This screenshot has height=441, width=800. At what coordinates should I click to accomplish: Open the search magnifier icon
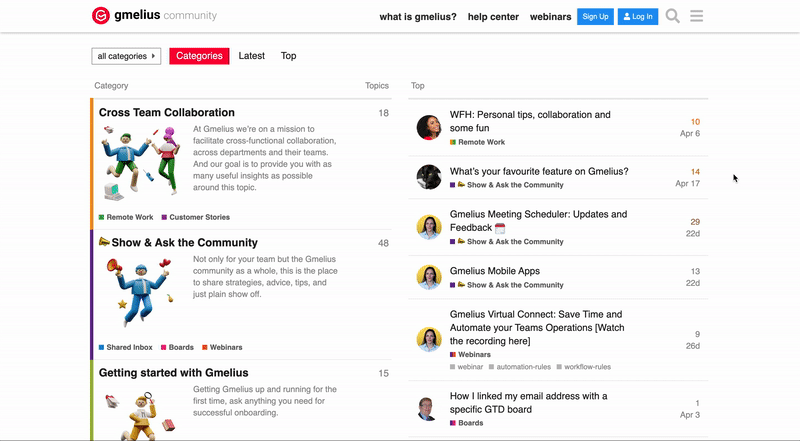tap(672, 16)
